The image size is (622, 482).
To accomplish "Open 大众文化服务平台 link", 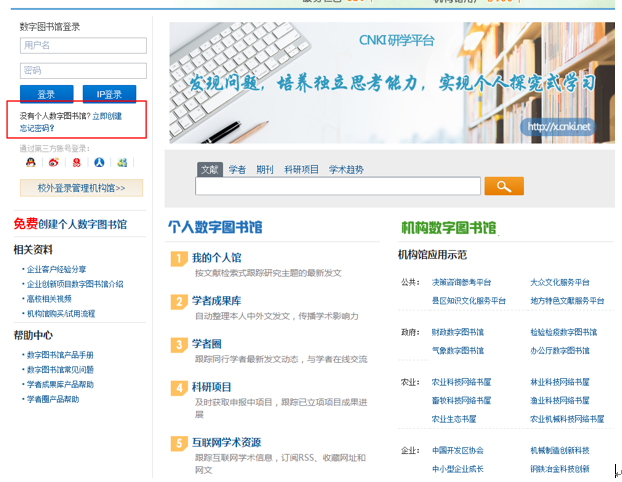I will [560, 282].
